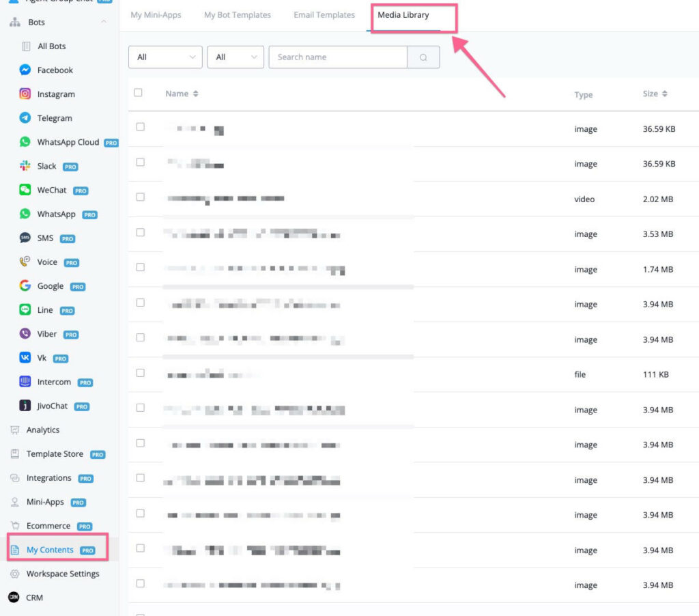699x616 pixels.
Task: Open the Facebook bot channel icon
Action: pyautogui.click(x=25, y=70)
